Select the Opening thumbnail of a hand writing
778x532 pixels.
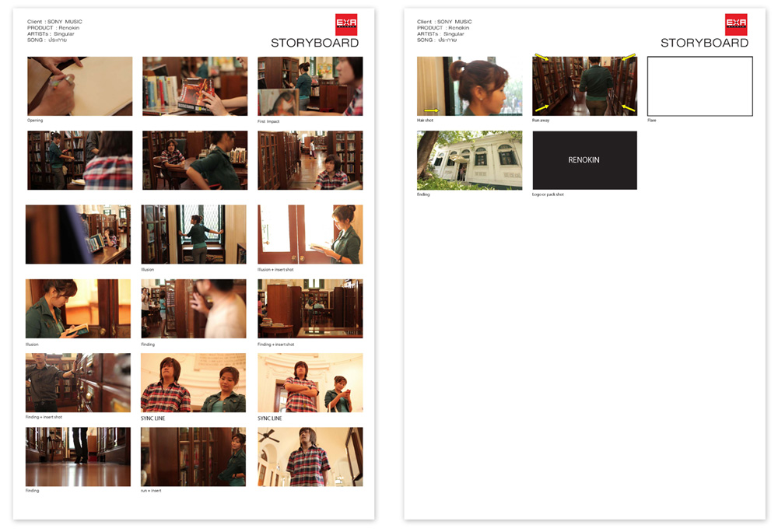(80, 86)
